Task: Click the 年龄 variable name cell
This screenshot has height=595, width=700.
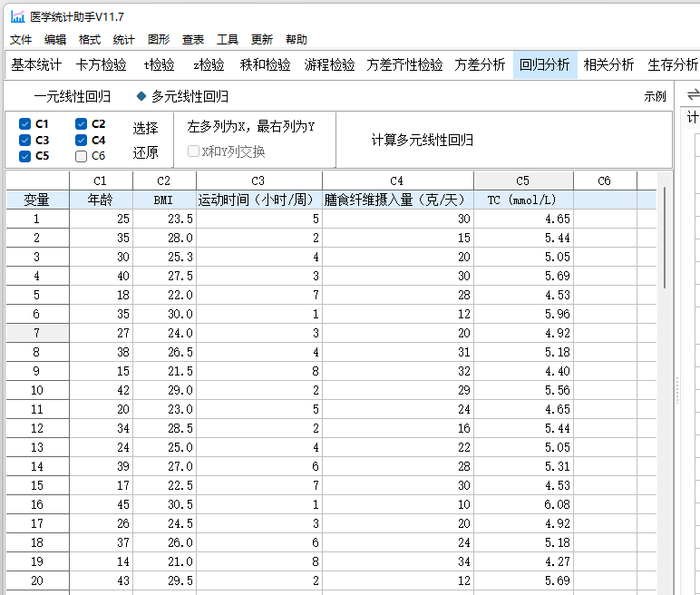Action: tap(101, 200)
